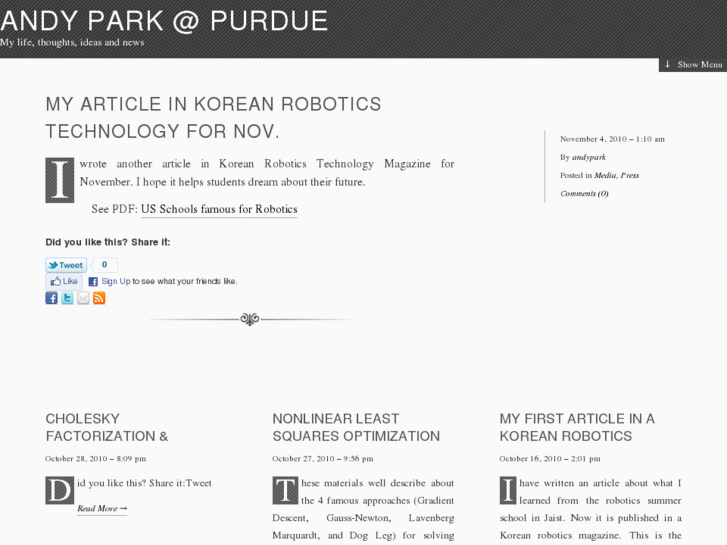This screenshot has height=545, width=727.
Task: Expand the Show Menu toggle
Action: (x=693, y=64)
